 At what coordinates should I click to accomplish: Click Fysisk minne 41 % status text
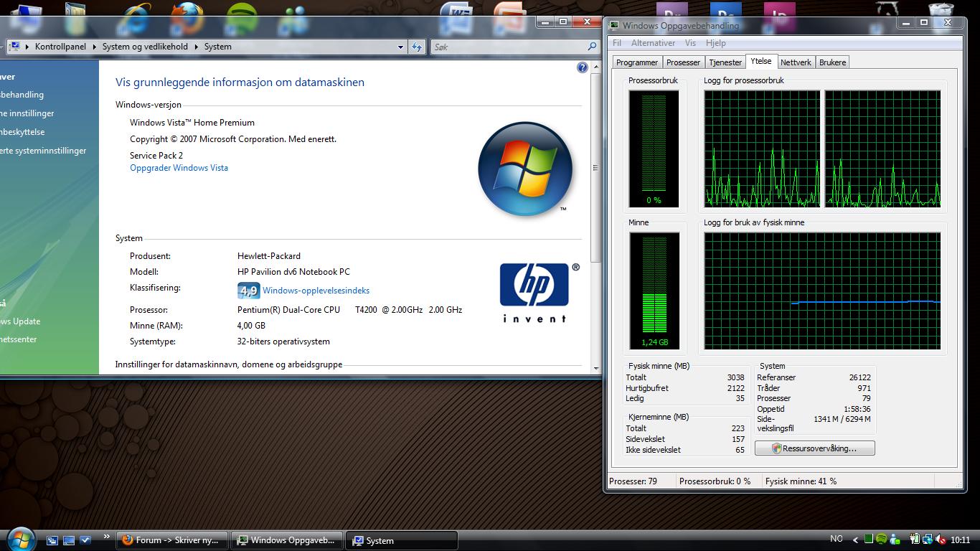[x=801, y=481]
